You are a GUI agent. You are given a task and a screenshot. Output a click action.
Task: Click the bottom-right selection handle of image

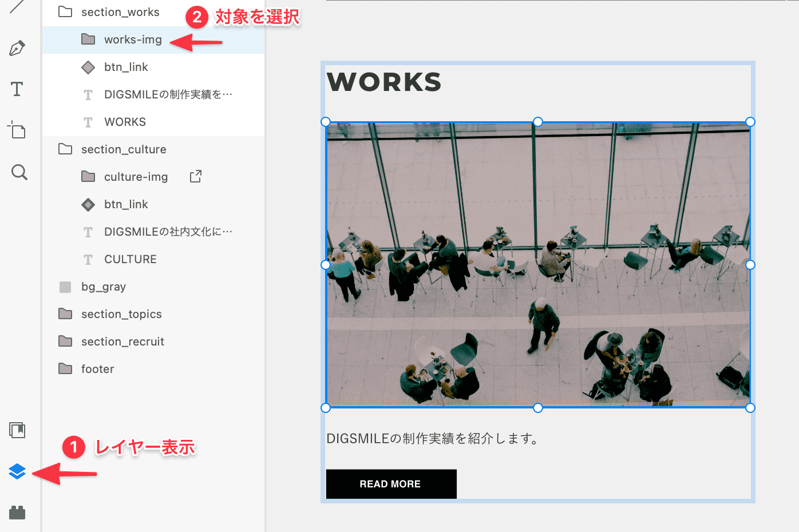point(750,408)
